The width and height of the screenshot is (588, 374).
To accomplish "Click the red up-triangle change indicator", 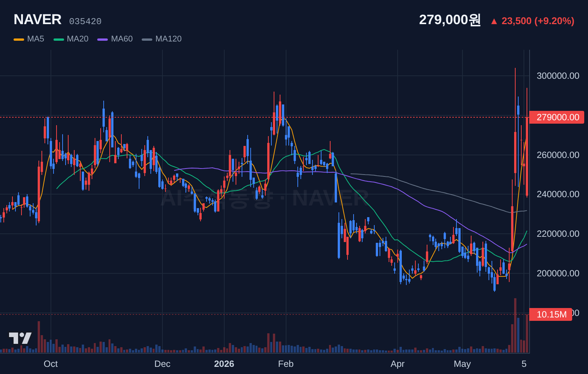I will (x=494, y=21).
